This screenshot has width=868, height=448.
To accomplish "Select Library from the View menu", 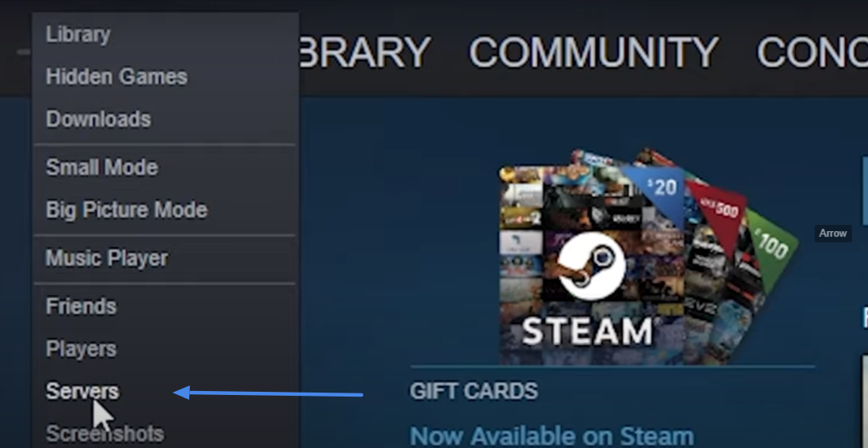I will (78, 34).
